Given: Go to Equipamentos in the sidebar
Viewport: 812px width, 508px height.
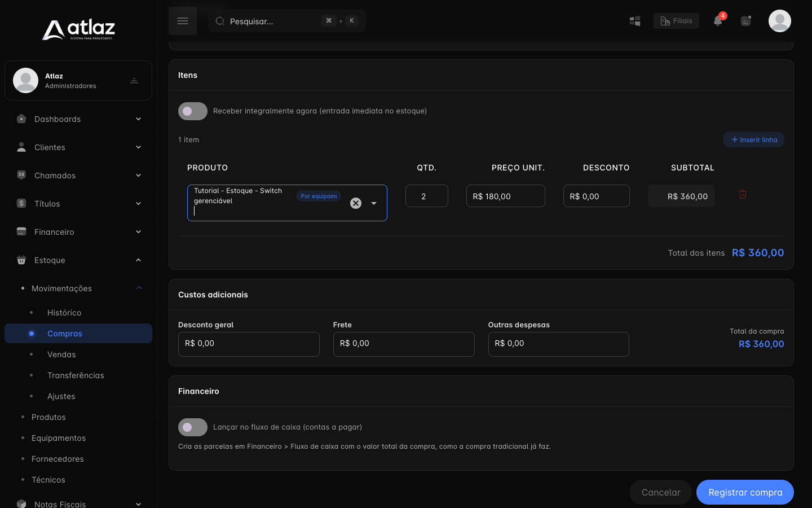Looking at the screenshot, I should [59, 438].
